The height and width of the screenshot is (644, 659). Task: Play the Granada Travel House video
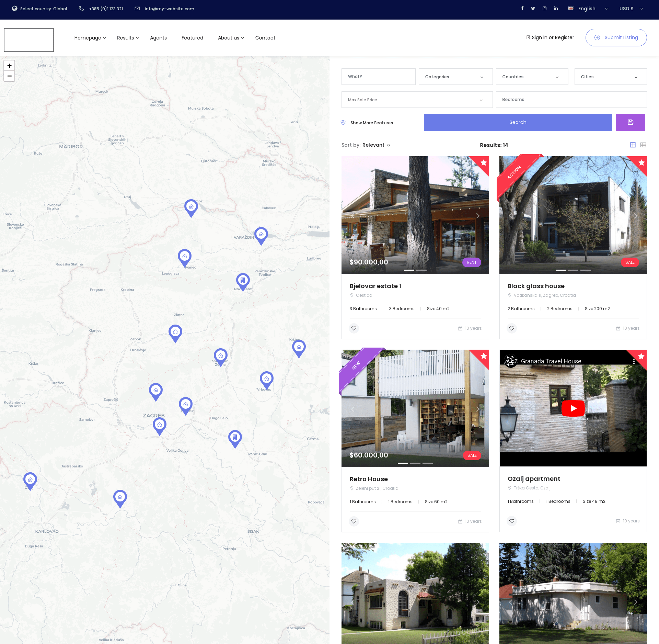[x=573, y=408]
